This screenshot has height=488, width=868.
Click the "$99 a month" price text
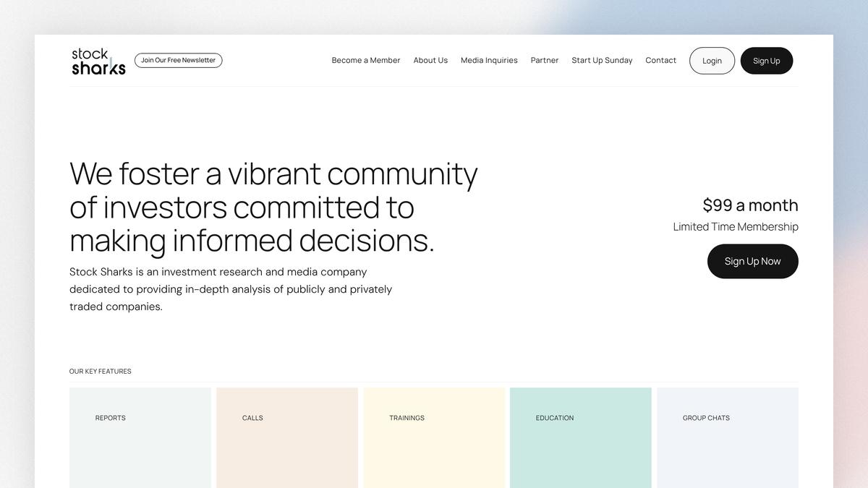click(750, 205)
